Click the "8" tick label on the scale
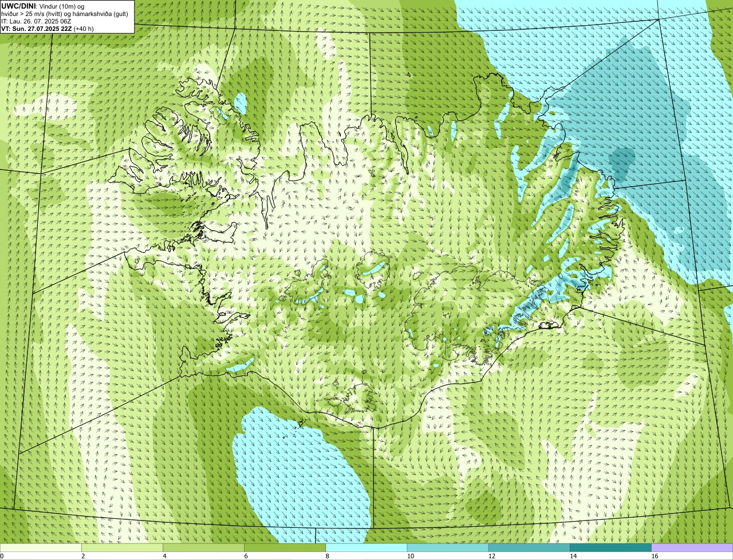The image size is (733, 560). point(327,556)
